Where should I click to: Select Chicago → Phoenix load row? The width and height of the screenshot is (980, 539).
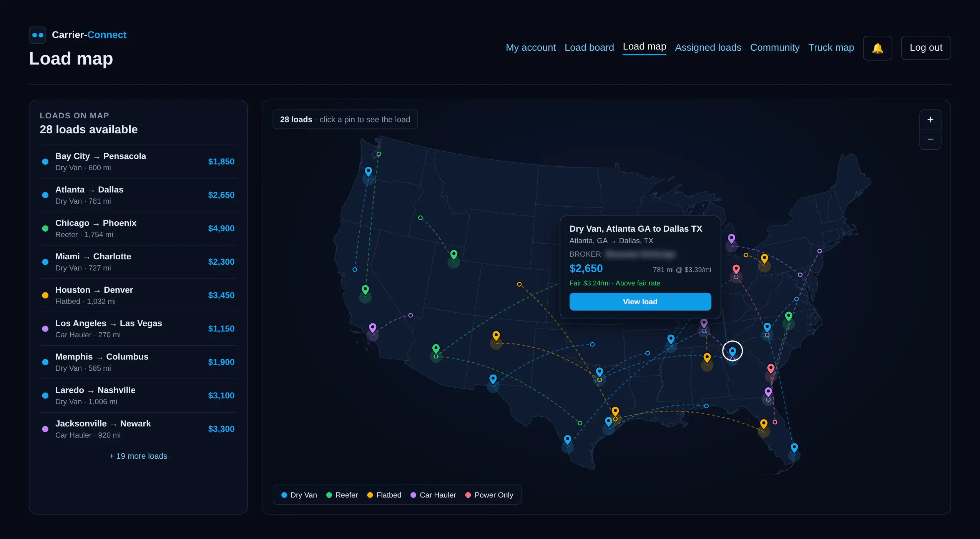tap(138, 229)
